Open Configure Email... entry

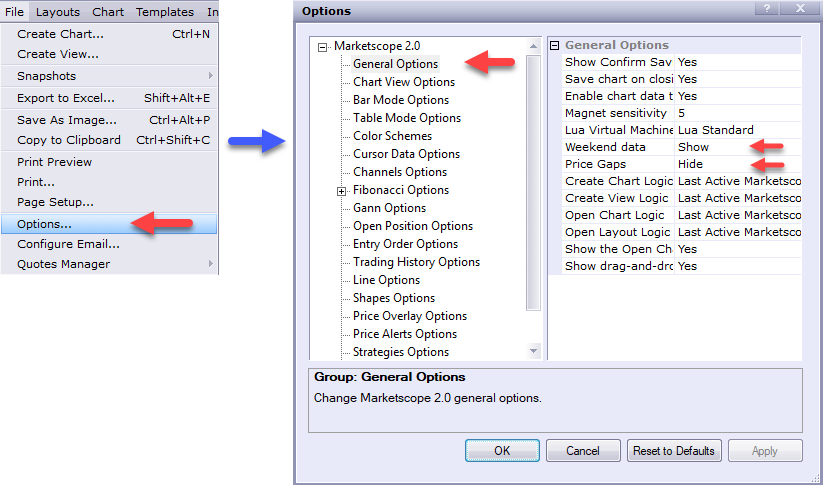pyautogui.click(x=109, y=244)
